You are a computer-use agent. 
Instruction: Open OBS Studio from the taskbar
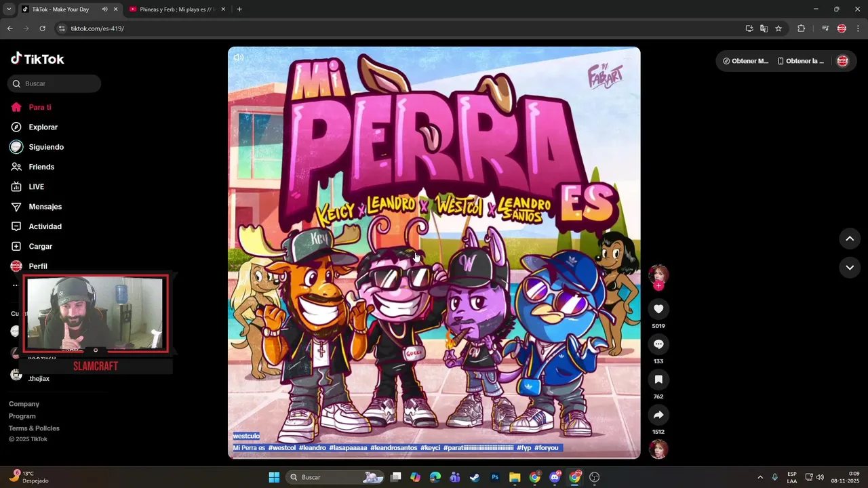[x=595, y=477]
